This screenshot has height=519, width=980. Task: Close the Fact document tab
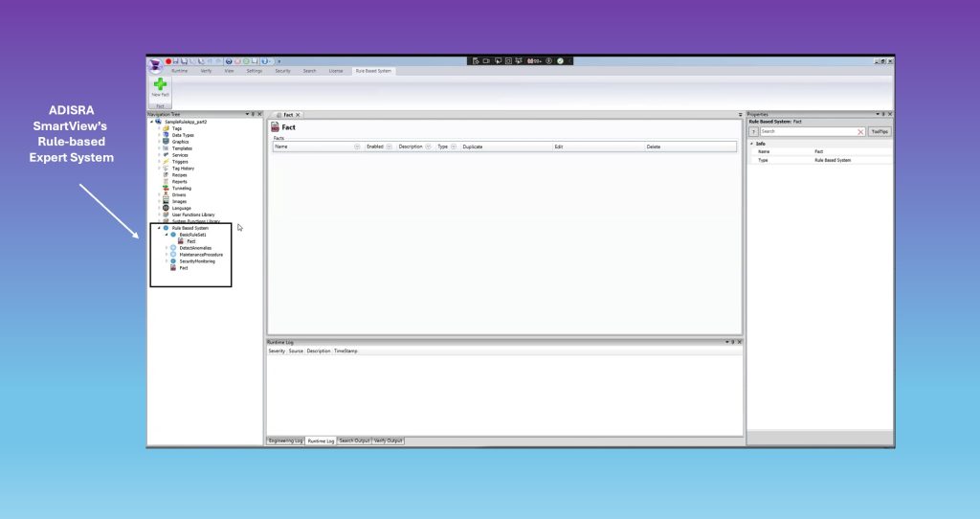pyautogui.click(x=299, y=115)
